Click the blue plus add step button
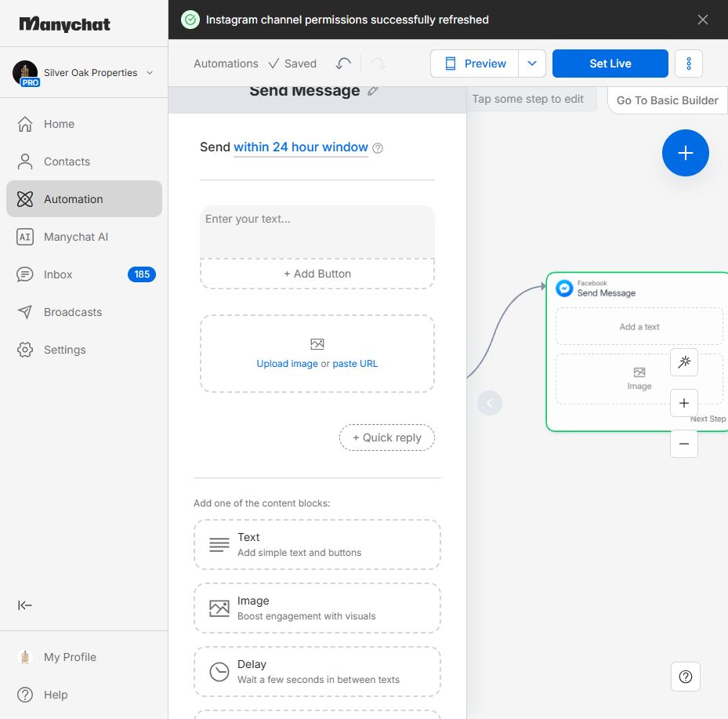The image size is (728, 719). 685,153
